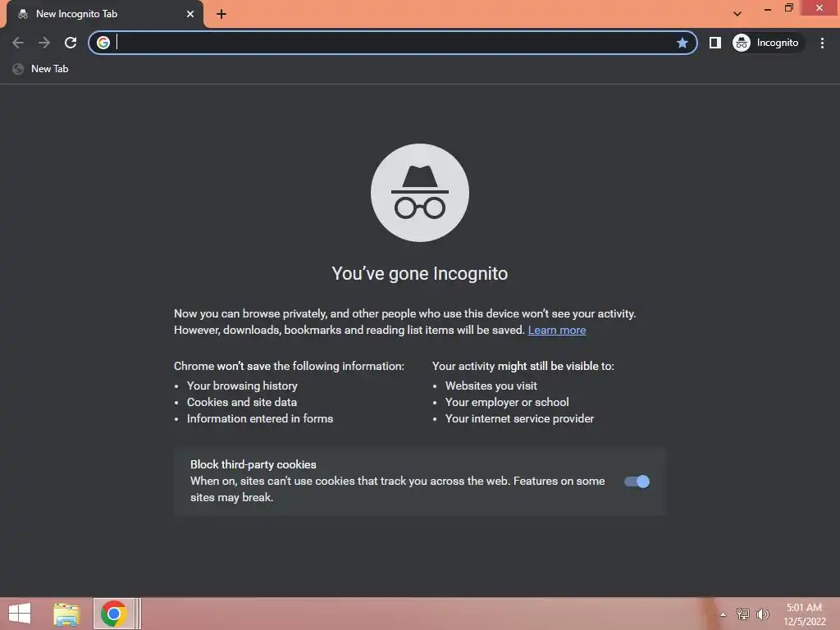Viewport: 840px width, 630px height.
Task: Open Chrome's three-dot menu
Action: click(822, 43)
